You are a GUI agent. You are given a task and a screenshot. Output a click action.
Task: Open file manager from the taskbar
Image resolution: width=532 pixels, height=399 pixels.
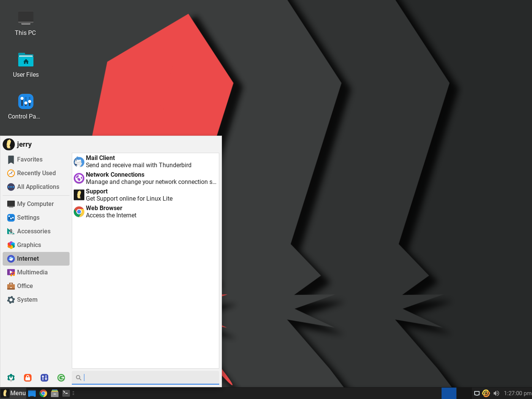click(55, 393)
